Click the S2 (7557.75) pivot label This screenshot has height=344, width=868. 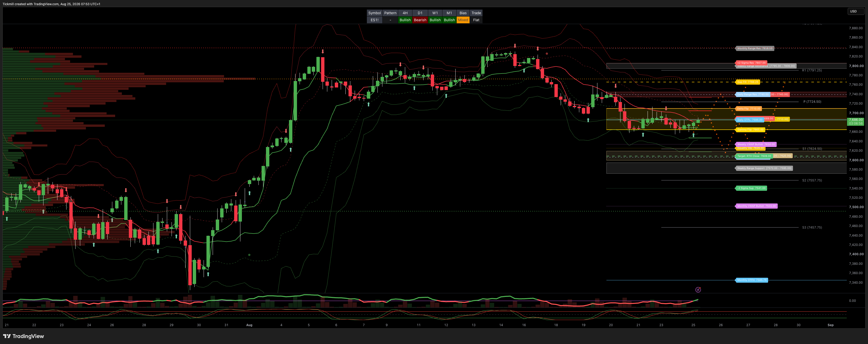pyautogui.click(x=812, y=180)
